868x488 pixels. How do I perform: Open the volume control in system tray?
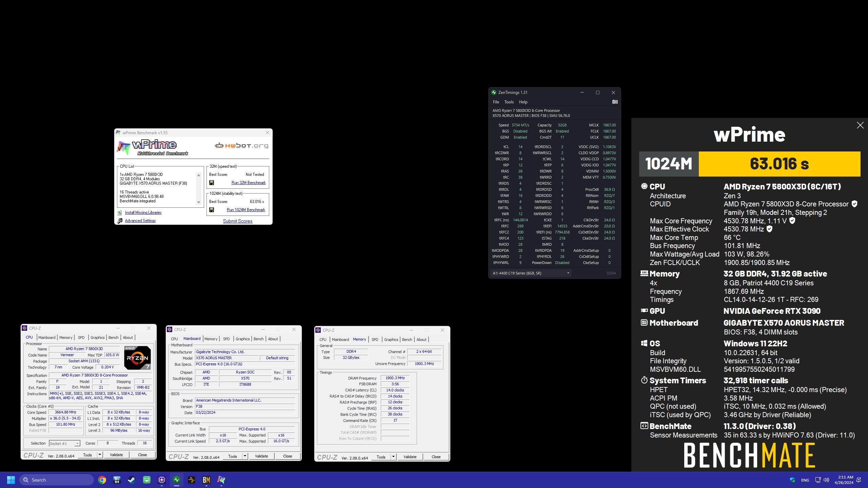(826, 480)
